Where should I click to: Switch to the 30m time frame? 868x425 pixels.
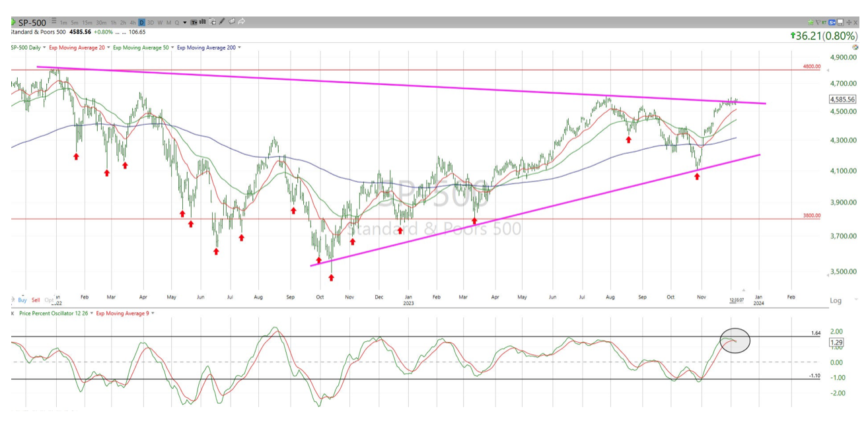click(101, 22)
